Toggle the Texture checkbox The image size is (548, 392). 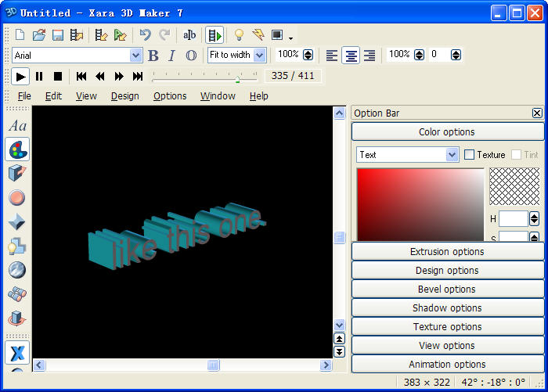[x=470, y=155]
